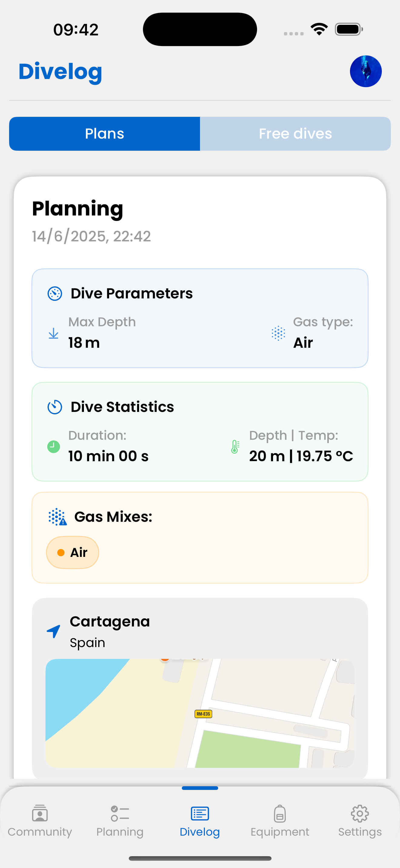400x868 pixels.
Task: Tap the Dive Statistics timer icon
Action: (55, 407)
